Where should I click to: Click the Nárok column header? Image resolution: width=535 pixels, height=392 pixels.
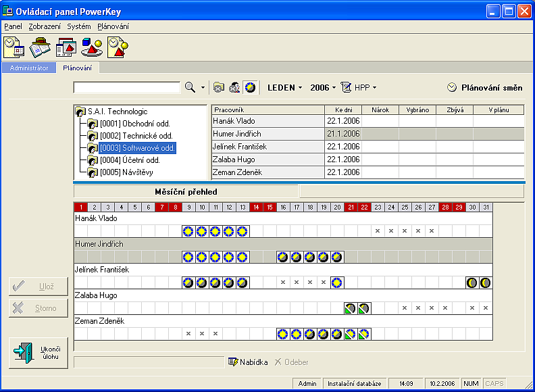[380, 110]
